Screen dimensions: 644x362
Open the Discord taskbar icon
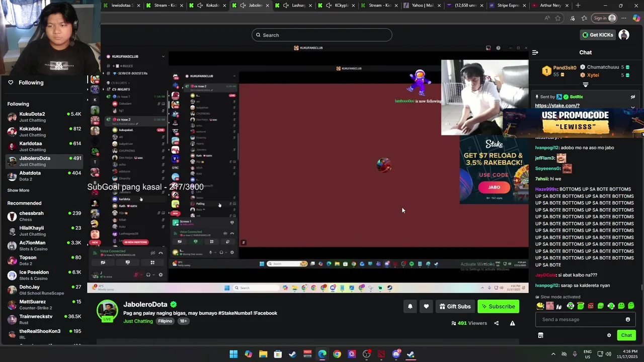click(396, 354)
